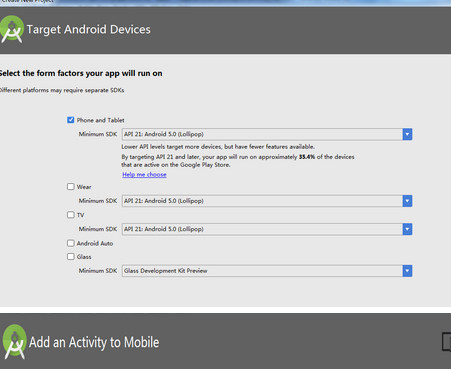Open Phone and Tablet Minimum SDK dropdown arrow

(407, 134)
